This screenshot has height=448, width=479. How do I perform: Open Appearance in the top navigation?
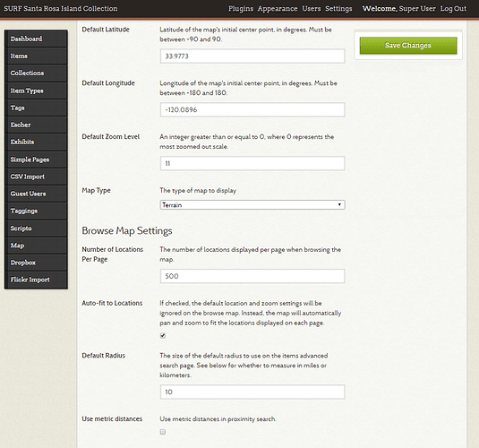tap(278, 9)
